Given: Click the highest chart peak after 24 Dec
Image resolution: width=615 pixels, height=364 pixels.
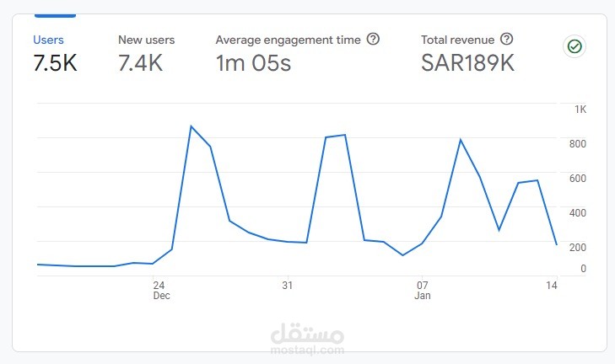Looking at the screenshot, I should [191, 126].
